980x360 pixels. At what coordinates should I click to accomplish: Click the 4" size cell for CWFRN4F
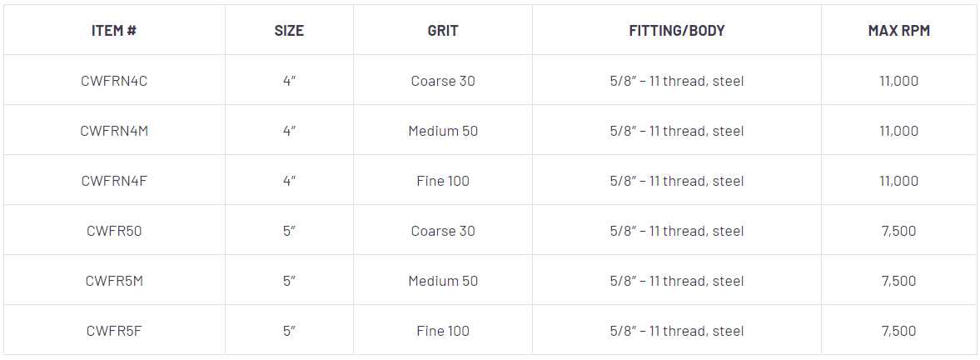coord(289,181)
